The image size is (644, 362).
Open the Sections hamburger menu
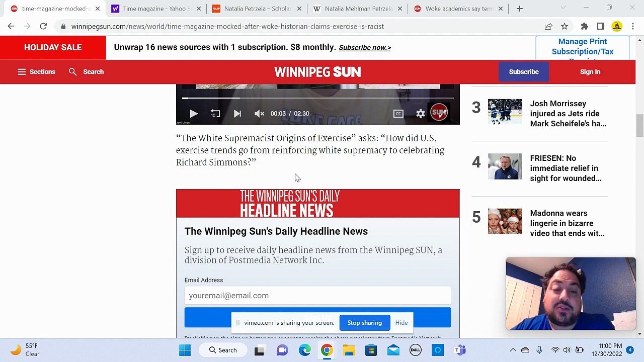[x=36, y=72]
